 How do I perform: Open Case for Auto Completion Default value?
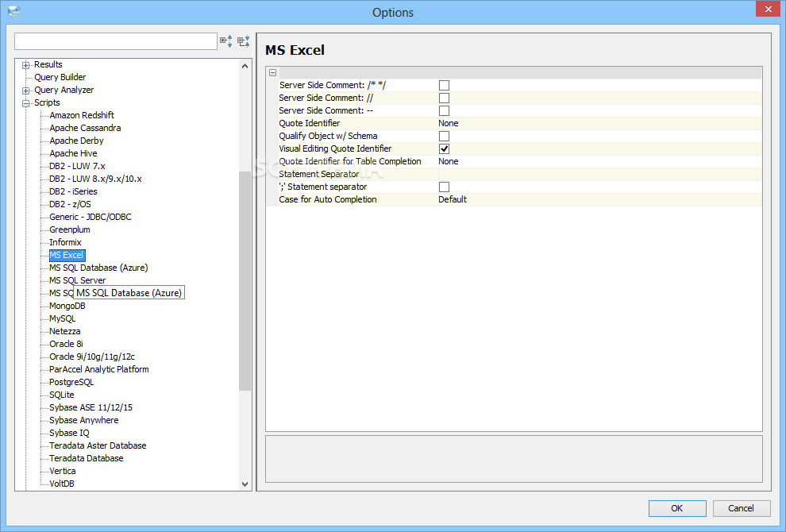tap(599, 199)
